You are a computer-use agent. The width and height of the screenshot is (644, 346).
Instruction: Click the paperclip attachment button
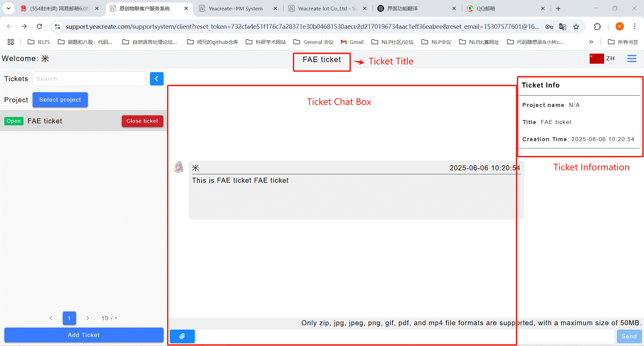tap(182, 336)
